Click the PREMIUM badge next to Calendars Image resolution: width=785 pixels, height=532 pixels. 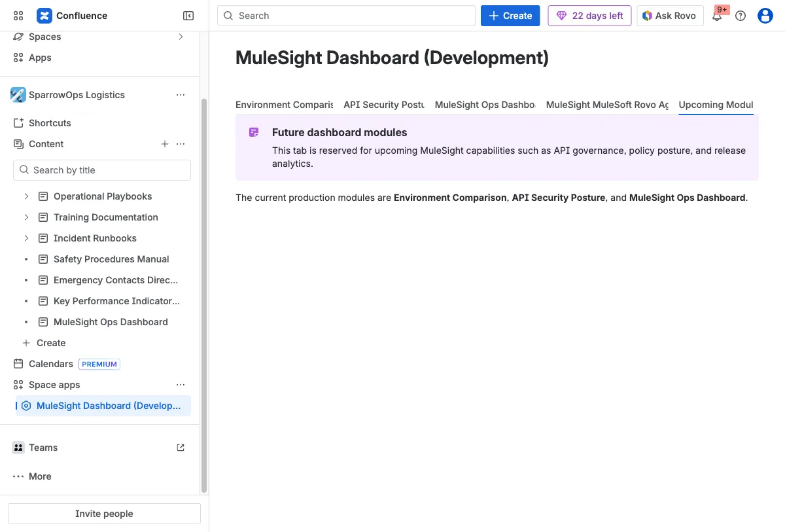pos(99,364)
